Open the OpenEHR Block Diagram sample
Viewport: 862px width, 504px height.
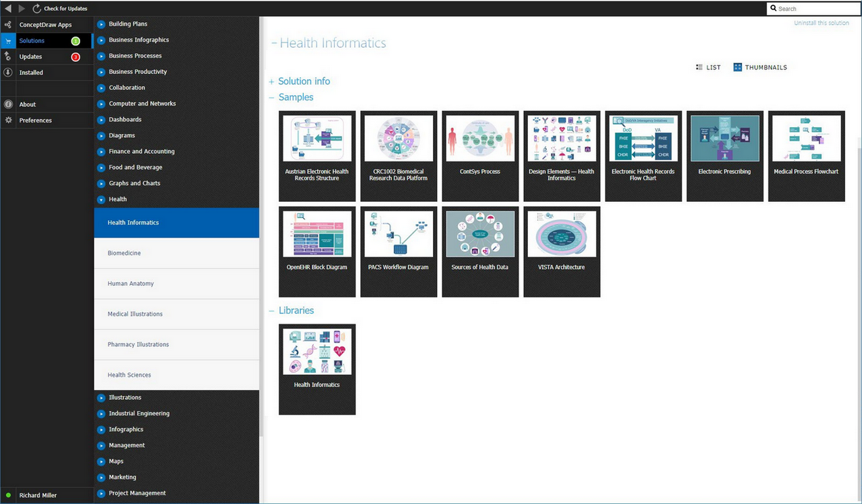click(317, 252)
